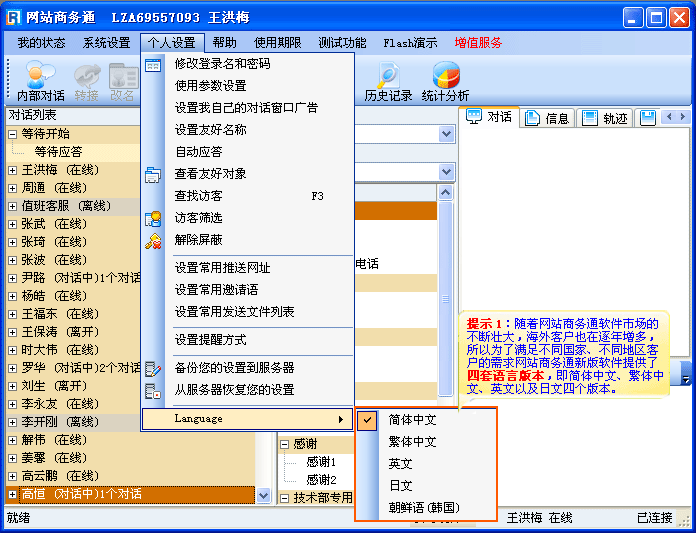Open the 帮助 menu
Screen dimensions: 696x533
click(x=225, y=43)
